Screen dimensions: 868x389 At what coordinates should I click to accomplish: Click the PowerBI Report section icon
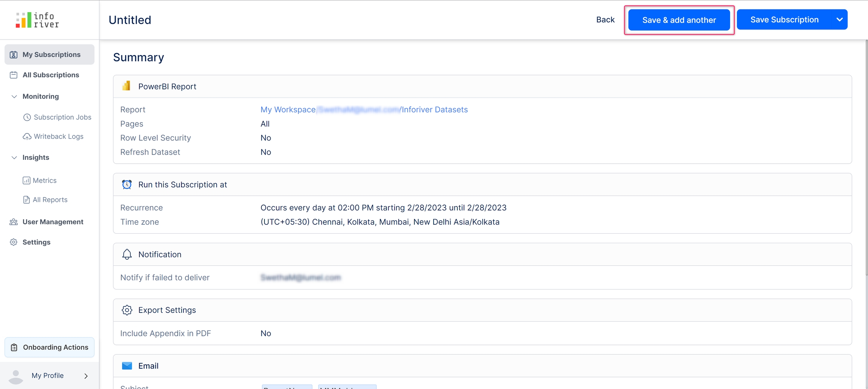pos(127,86)
